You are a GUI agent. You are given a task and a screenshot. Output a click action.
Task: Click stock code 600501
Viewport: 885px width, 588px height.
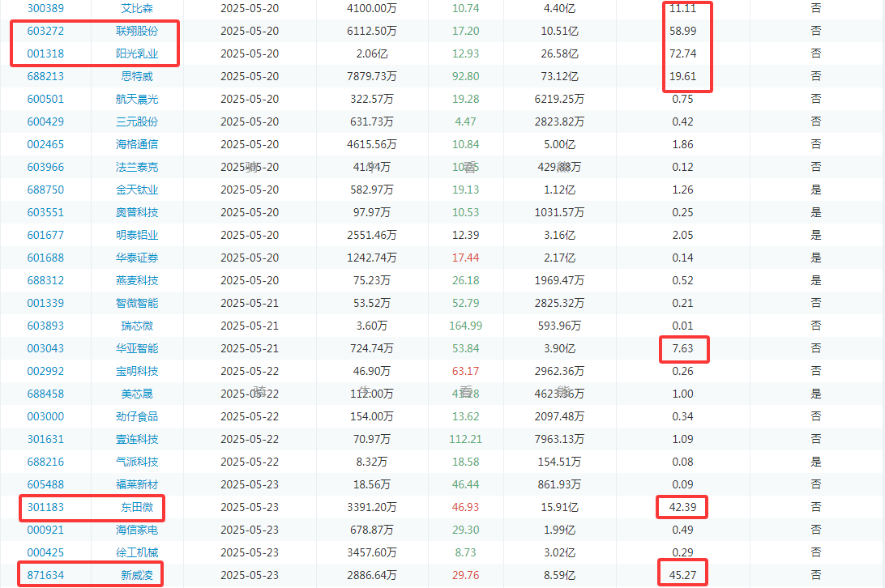click(45, 99)
